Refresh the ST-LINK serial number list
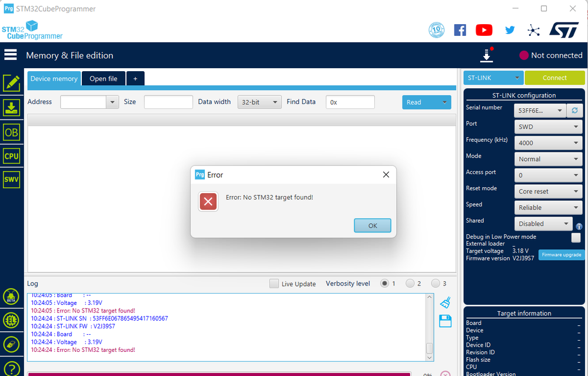The image size is (588, 376). (x=574, y=111)
